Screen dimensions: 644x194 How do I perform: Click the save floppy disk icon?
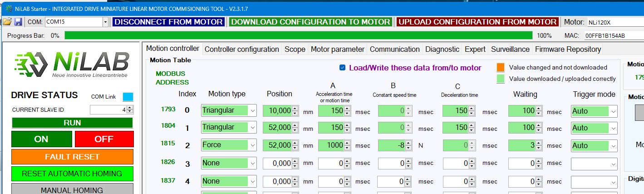click(x=18, y=22)
